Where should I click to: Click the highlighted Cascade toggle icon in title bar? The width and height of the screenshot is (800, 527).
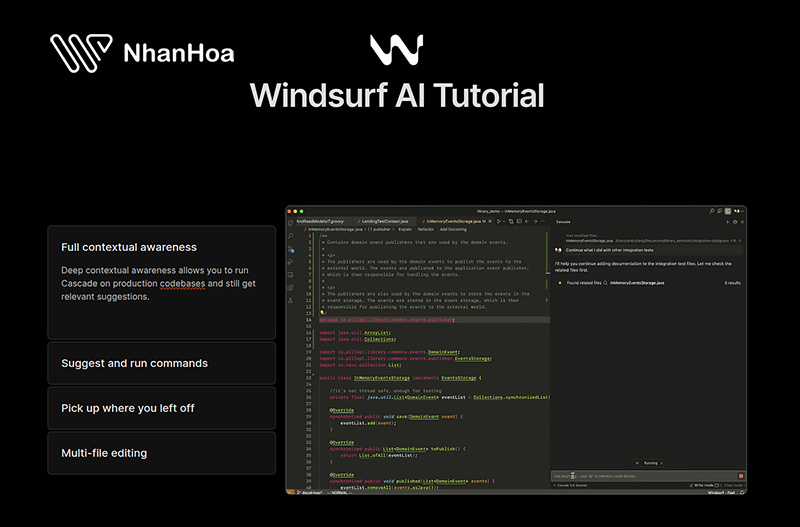coord(728,211)
